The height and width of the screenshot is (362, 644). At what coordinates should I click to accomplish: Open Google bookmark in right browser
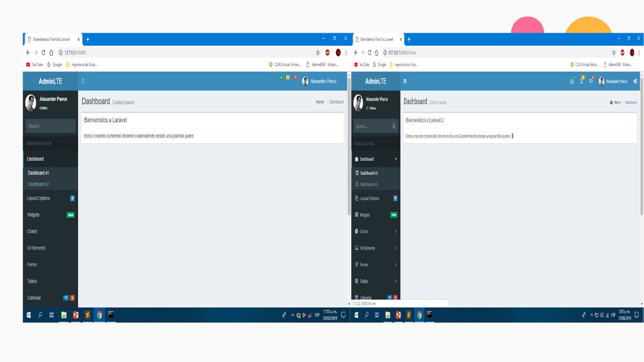click(379, 65)
